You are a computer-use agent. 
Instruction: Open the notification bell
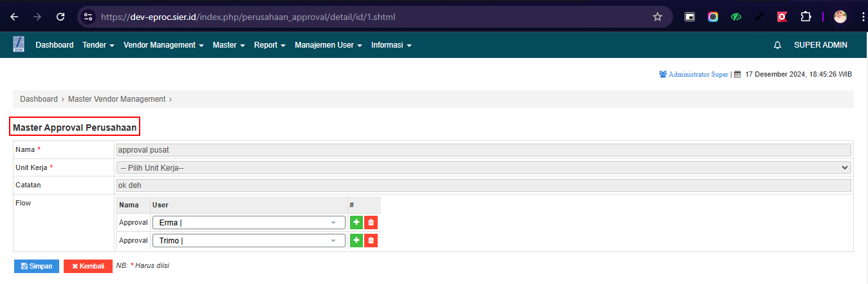coord(777,45)
